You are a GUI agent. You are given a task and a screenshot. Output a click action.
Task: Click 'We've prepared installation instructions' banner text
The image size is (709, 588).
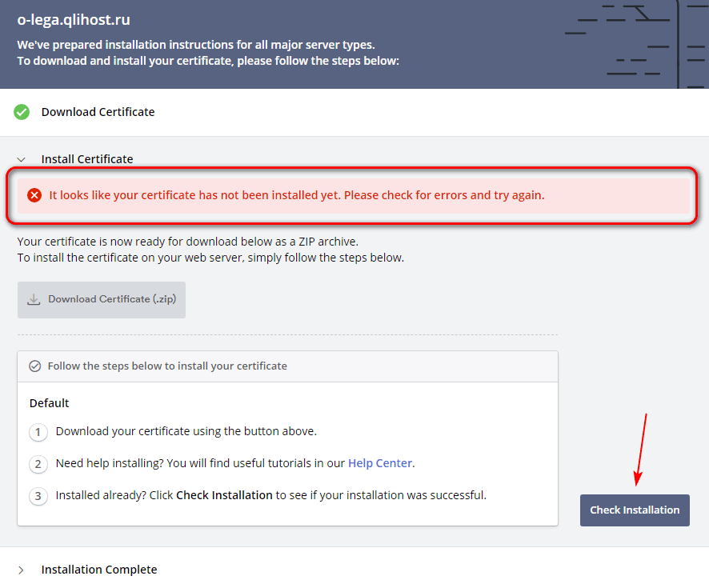pos(196,45)
